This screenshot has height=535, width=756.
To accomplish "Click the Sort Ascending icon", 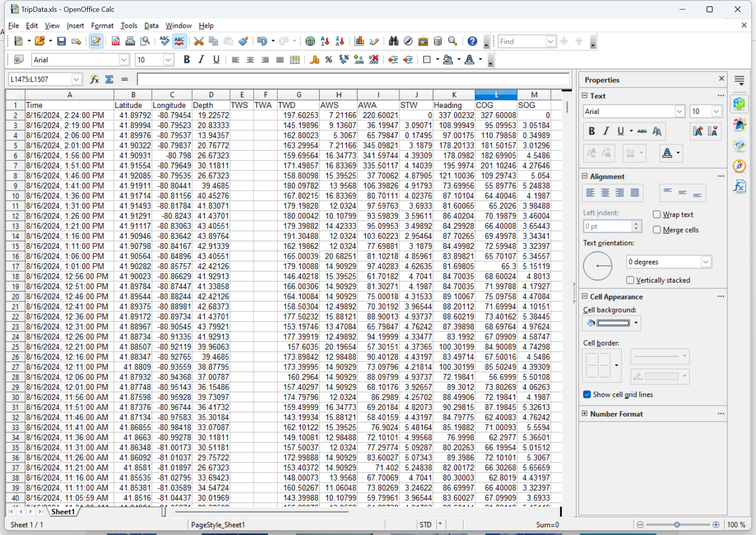I will (x=325, y=41).
